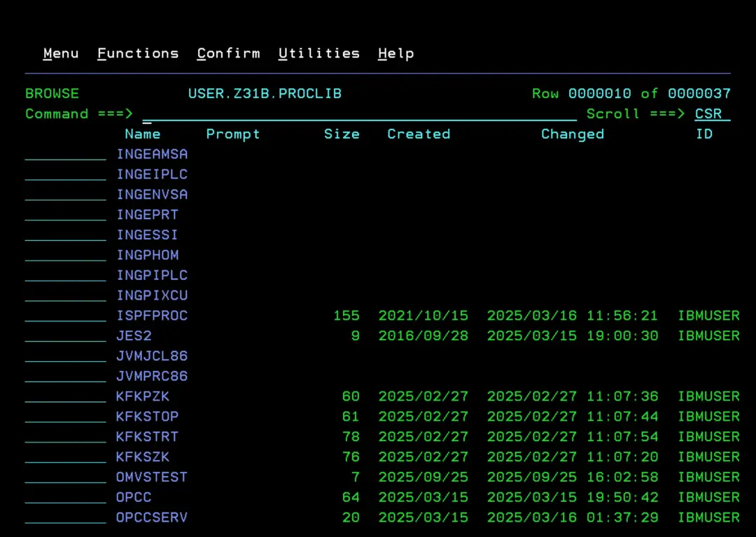Screen dimensions: 756x537
Task: Select member name JES2
Action: click(134, 336)
